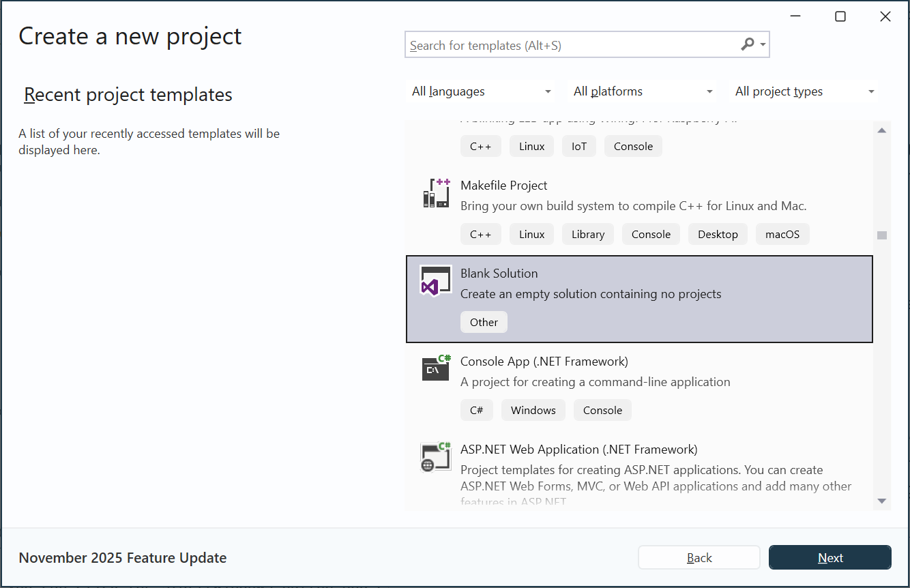Click the Desktop tag under Makefile Project
The width and height of the screenshot is (910, 588).
[x=718, y=234]
